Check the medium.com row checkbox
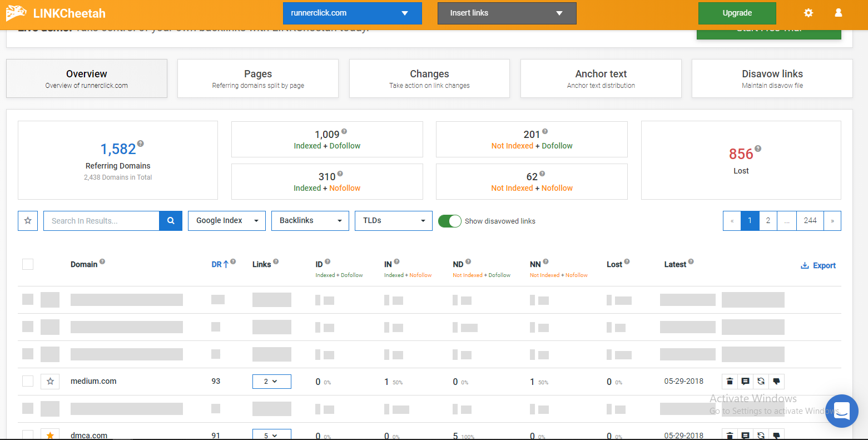Screen dimensions: 868x440 [x=28, y=381]
